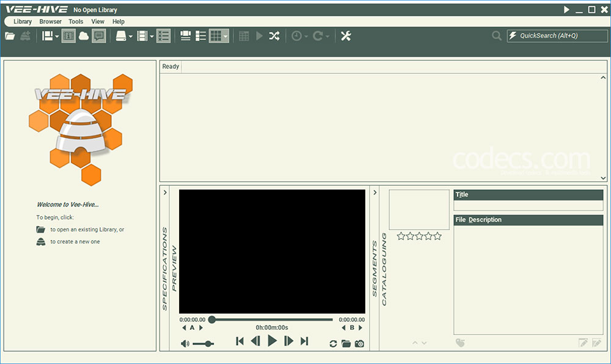
Task: Select the grid thumbnails view button
Action: pyautogui.click(x=216, y=36)
